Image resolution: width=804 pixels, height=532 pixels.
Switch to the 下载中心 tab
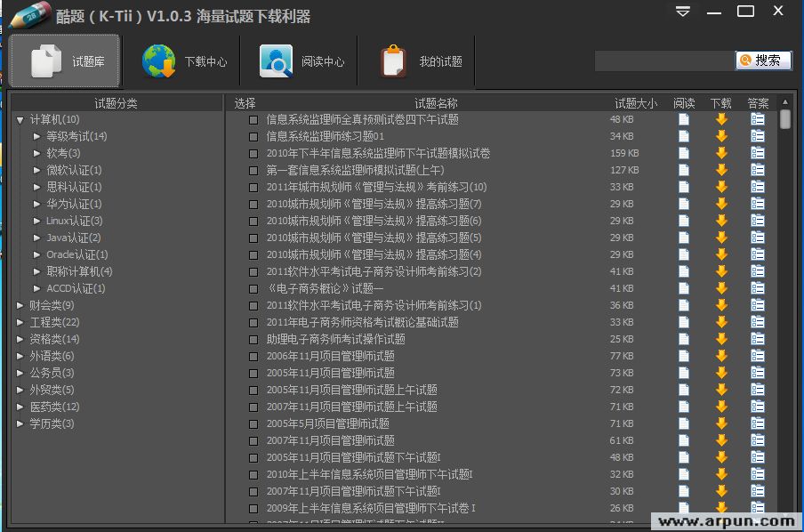point(184,60)
